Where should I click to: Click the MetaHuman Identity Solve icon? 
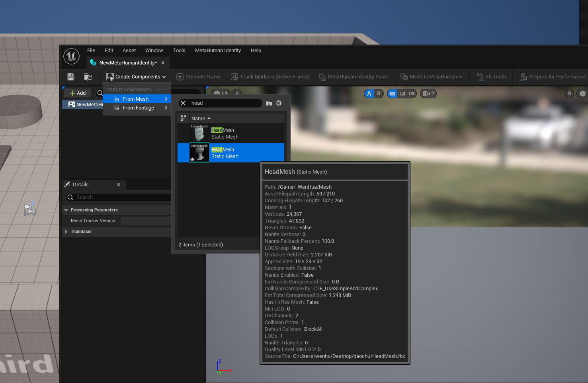[322, 77]
